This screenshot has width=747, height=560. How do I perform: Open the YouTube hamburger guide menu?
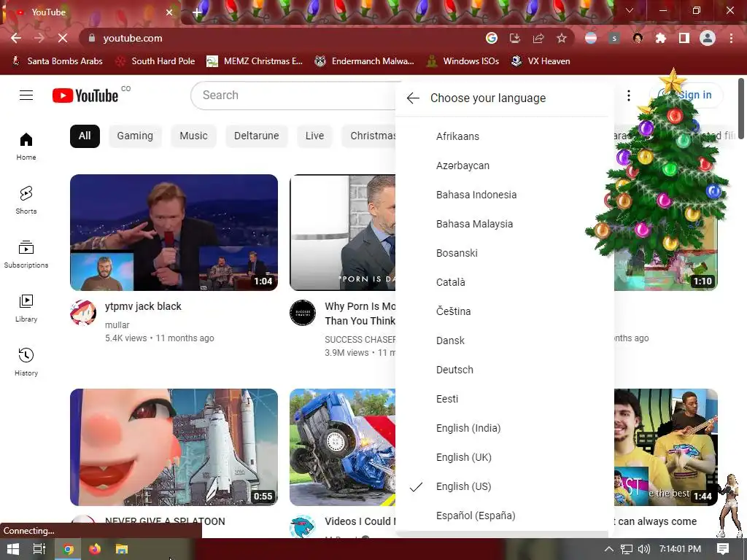[26, 96]
